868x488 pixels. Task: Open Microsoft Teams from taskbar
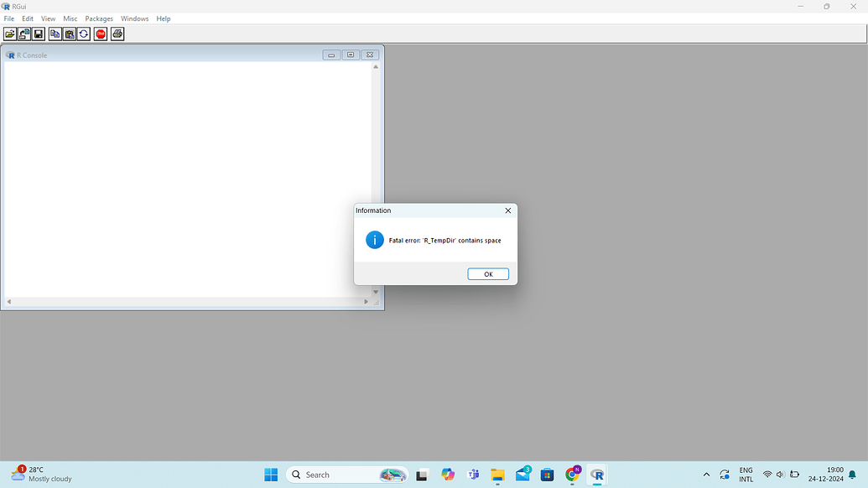pyautogui.click(x=473, y=475)
